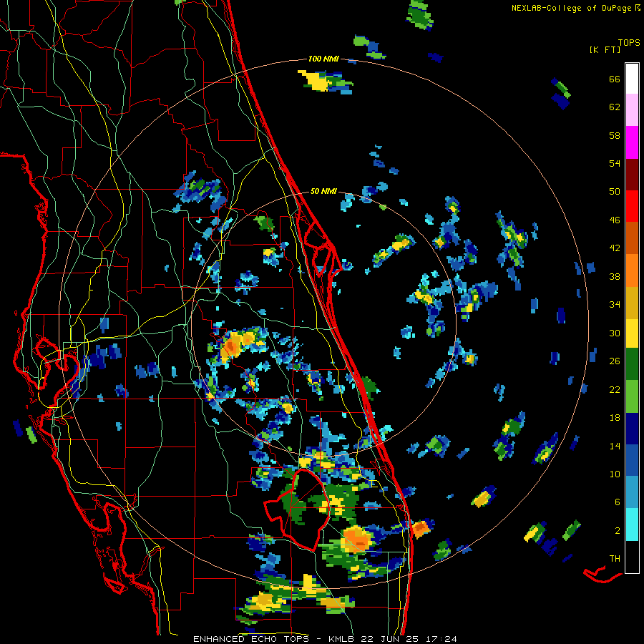Screen dimensions: 644x644
Task: Click the black threshold legend swatch
Action: click(x=632, y=557)
